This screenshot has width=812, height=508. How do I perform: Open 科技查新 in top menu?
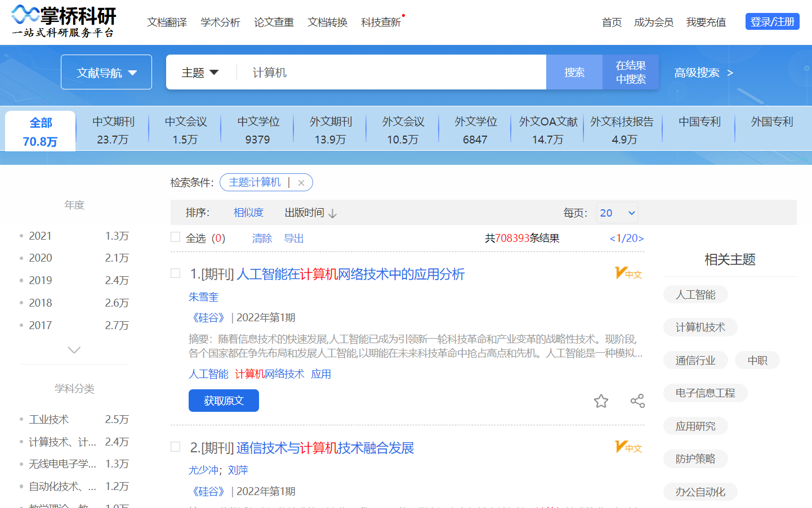(381, 22)
